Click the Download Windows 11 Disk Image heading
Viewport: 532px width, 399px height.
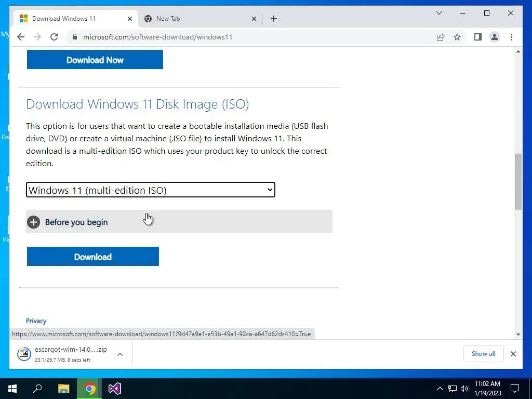pyautogui.click(x=137, y=104)
